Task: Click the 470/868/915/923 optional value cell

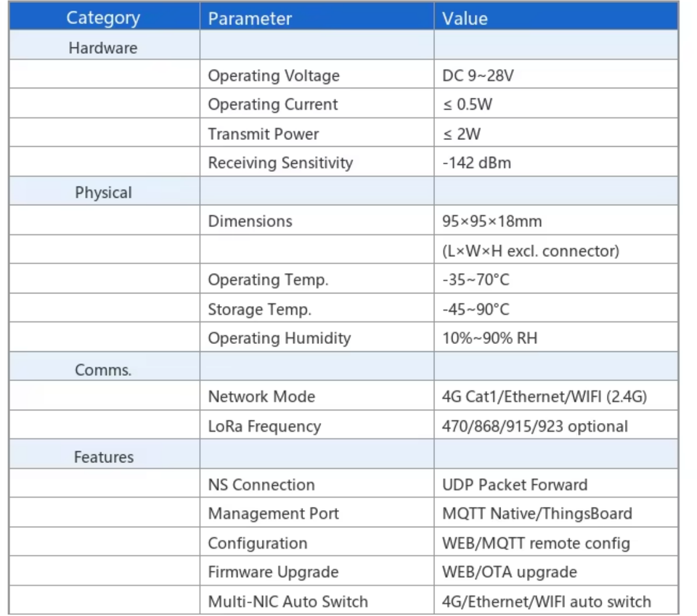Action: pyautogui.click(x=556, y=424)
